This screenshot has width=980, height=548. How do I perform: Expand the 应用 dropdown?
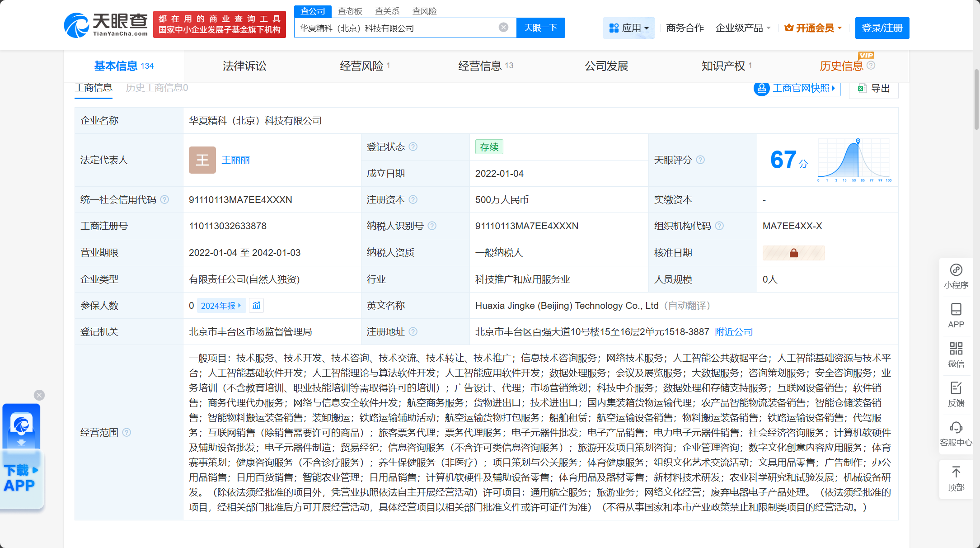[x=628, y=28]
